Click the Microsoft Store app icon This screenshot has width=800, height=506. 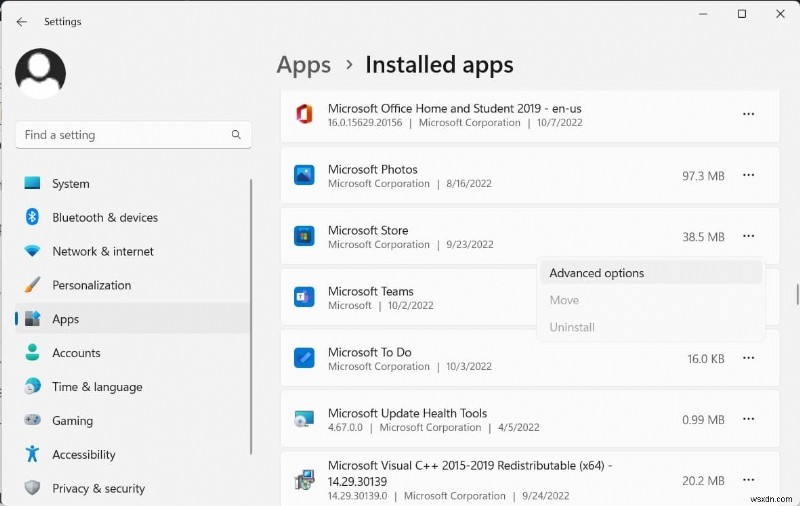click(304, 236)
